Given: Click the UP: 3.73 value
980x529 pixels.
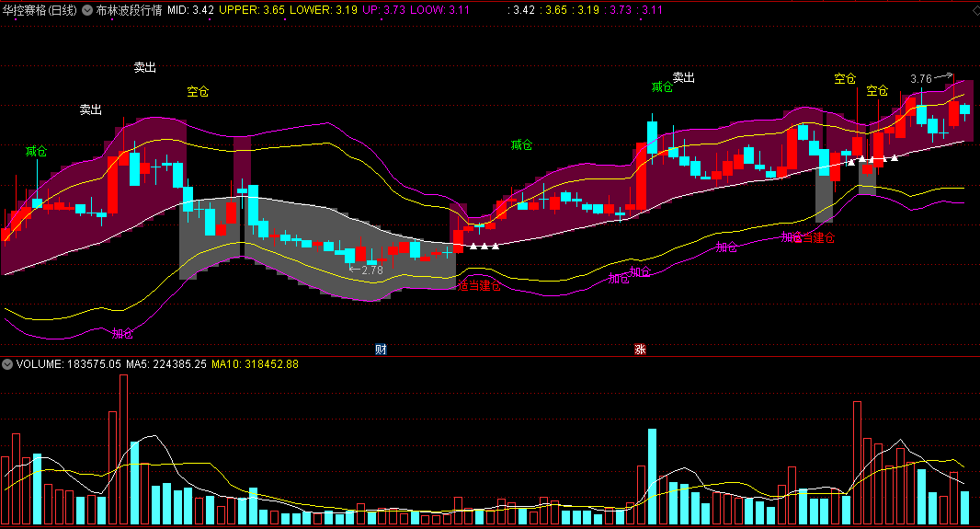Looking at the screenshot, I should [383, 10].
